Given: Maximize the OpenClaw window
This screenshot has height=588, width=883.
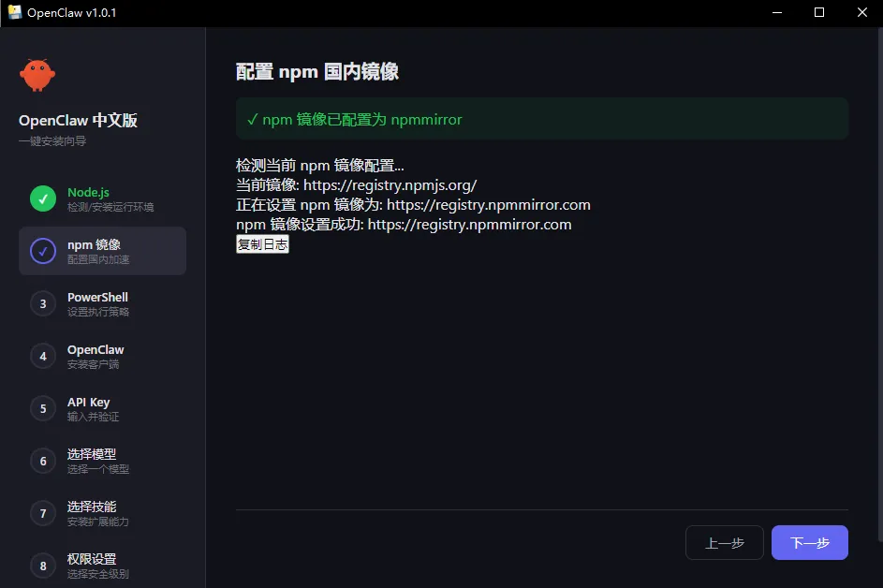Looking at the screenshot, I should click(x=819, y=12).
